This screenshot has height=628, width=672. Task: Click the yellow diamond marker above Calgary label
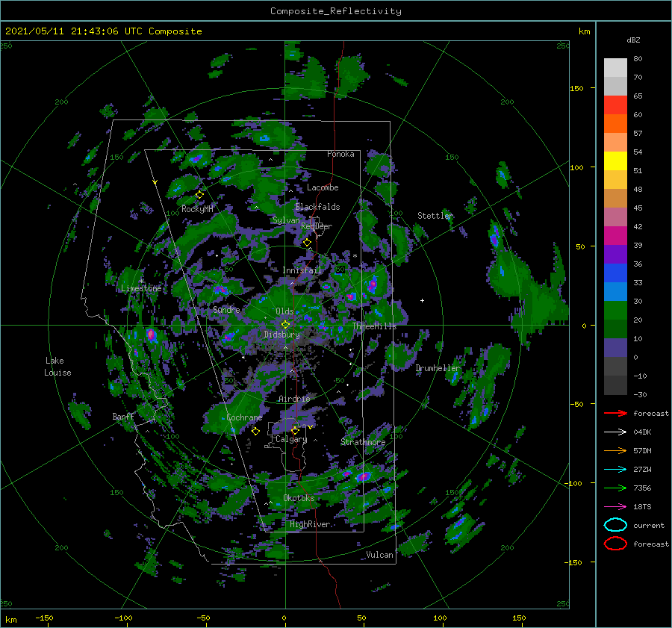(295, 430)
